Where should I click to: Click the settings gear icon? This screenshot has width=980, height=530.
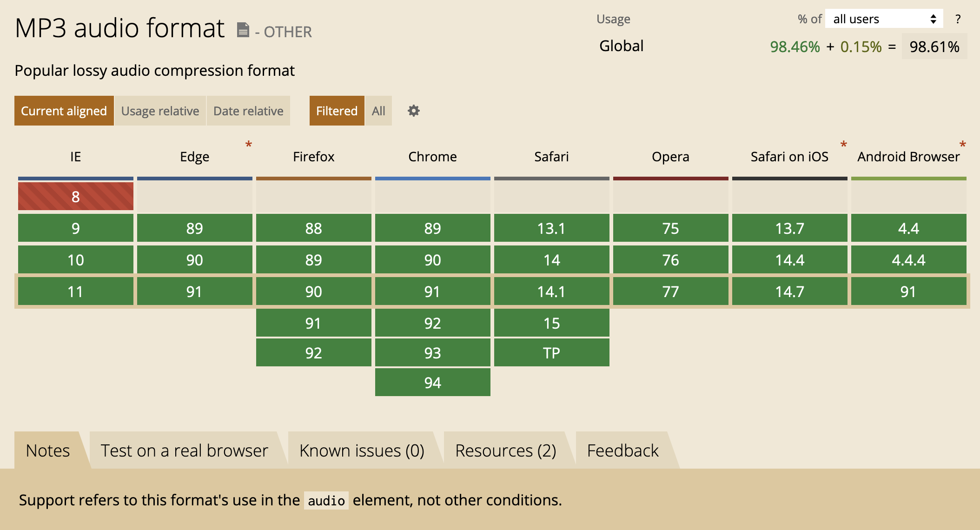click(413, 111)
